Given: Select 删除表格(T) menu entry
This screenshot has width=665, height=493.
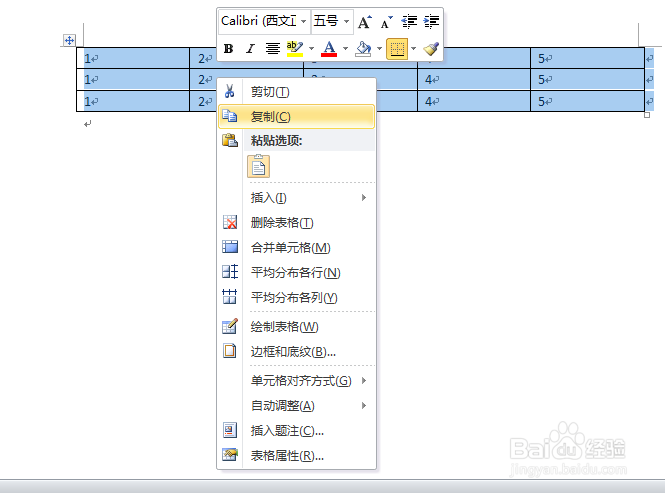Looking at the screenshot, I should click(296, 223).
